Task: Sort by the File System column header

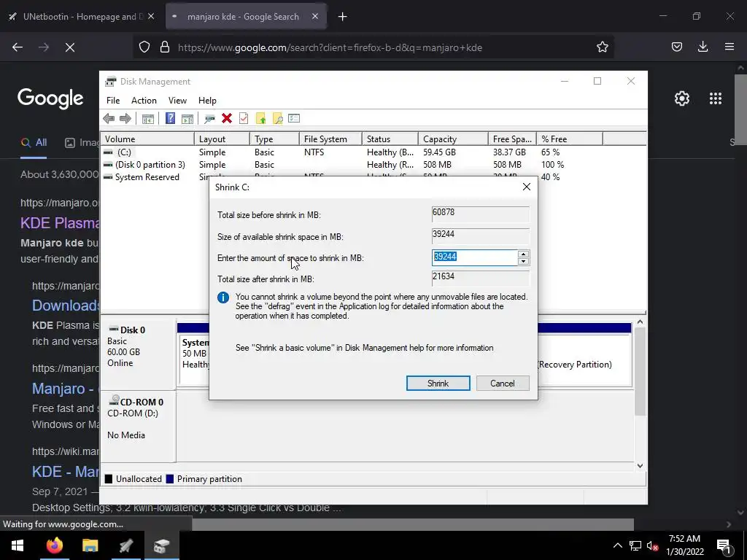Action: [330, 139]
